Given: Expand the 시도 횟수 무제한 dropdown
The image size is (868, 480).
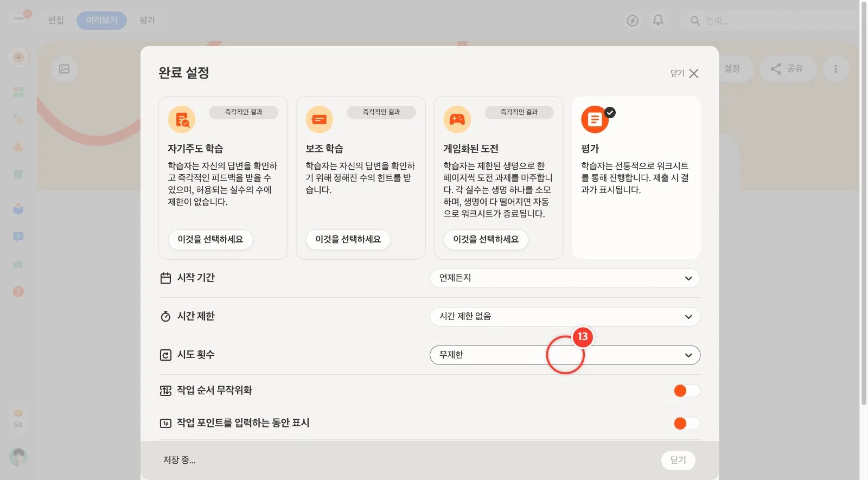Looking at the screenshot, I should tap(565, 355).
